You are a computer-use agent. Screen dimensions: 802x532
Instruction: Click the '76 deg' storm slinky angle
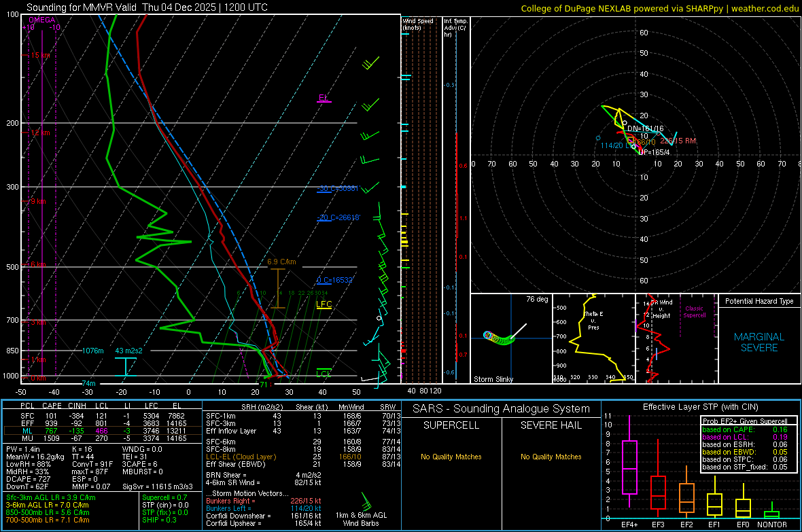(537, 299)
